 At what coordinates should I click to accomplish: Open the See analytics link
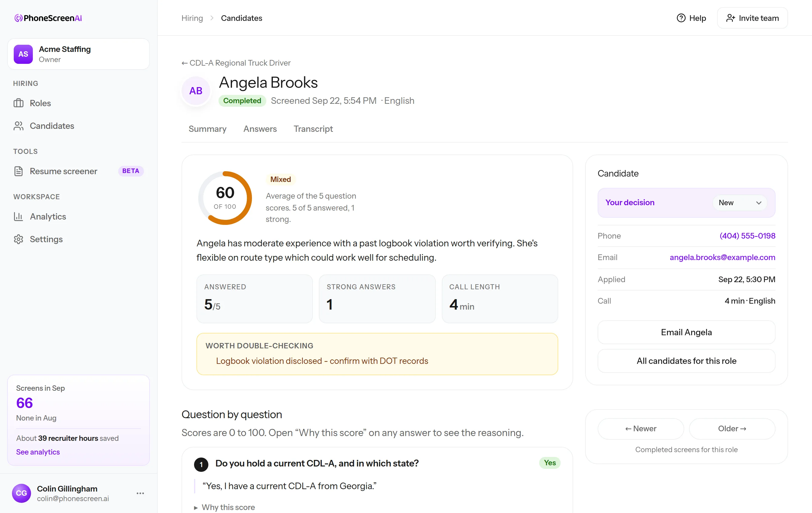(38, 452)
